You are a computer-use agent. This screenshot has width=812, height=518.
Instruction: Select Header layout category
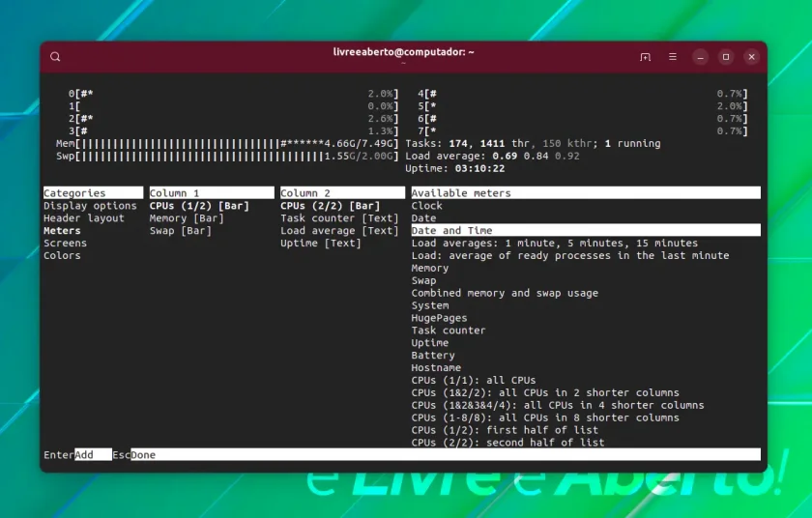pos(84,217)
